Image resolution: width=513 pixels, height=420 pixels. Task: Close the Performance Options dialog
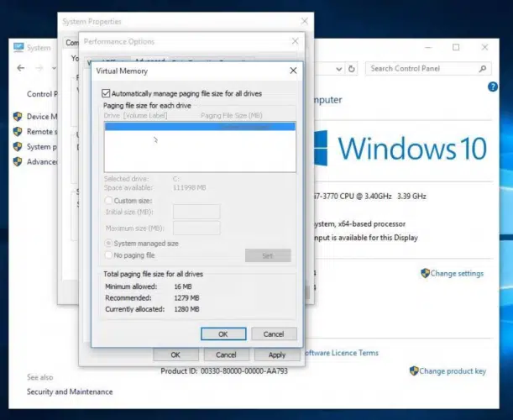tap(295, 41)
